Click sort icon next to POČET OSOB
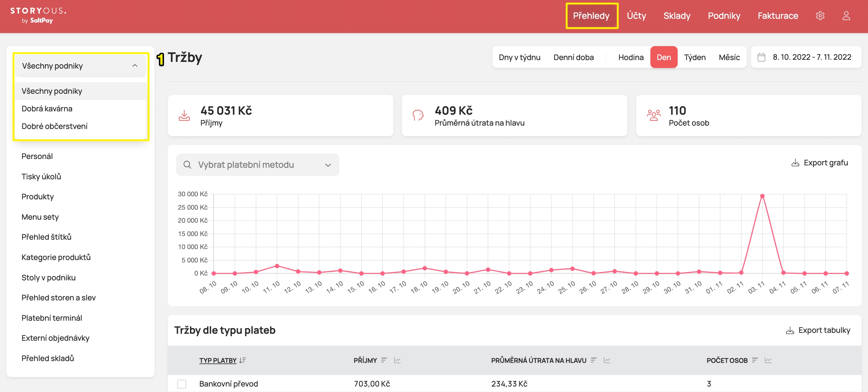This screenshot has width=868, height=392. pyautogui.click(x=755, y=360)
